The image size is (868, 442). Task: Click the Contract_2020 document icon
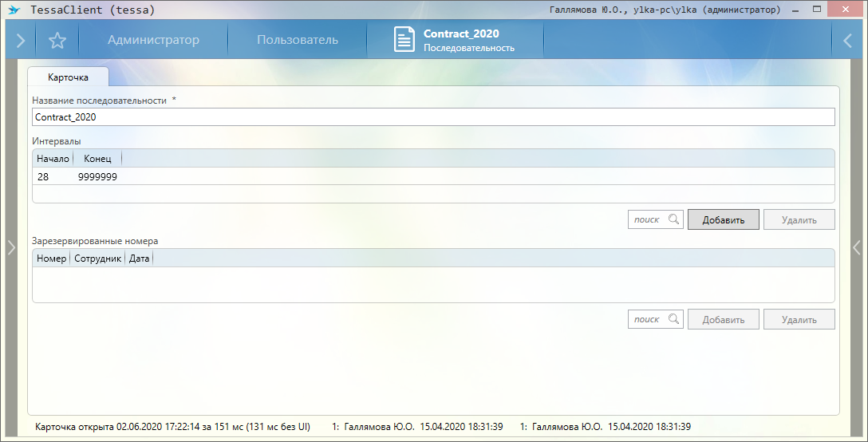(x=405, y=40)
